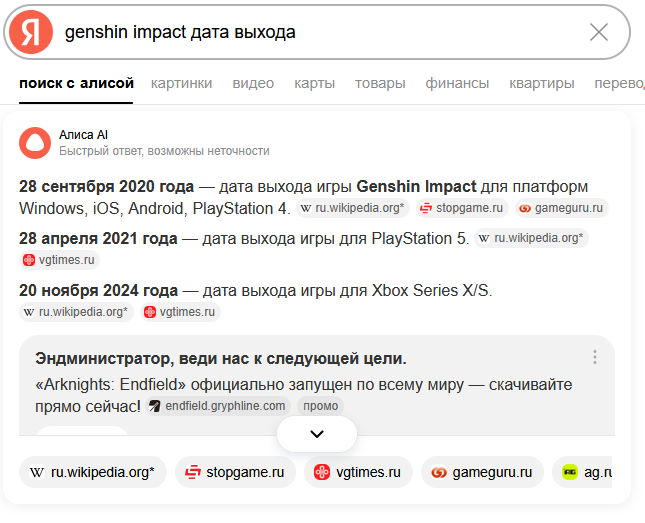Click the promo headline Эндминистратор, веди нас
Screen dimensions: 645x523
pos(221,358)
